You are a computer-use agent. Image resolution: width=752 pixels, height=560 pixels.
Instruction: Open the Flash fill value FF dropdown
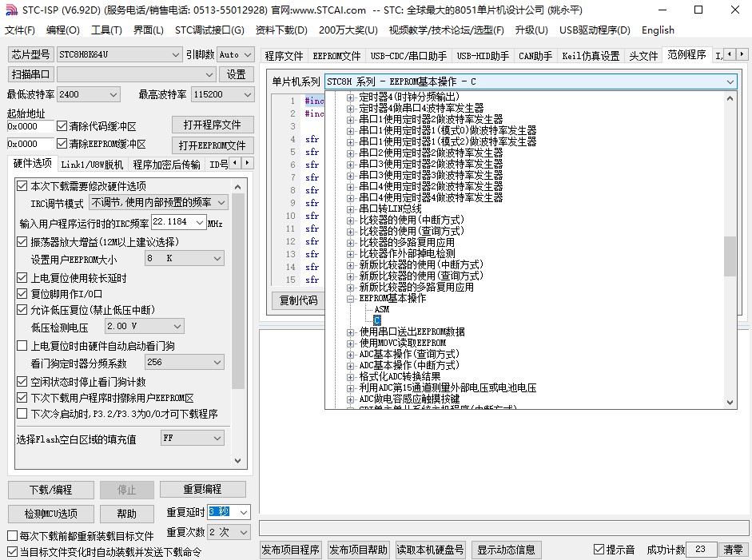click(217, 439)
